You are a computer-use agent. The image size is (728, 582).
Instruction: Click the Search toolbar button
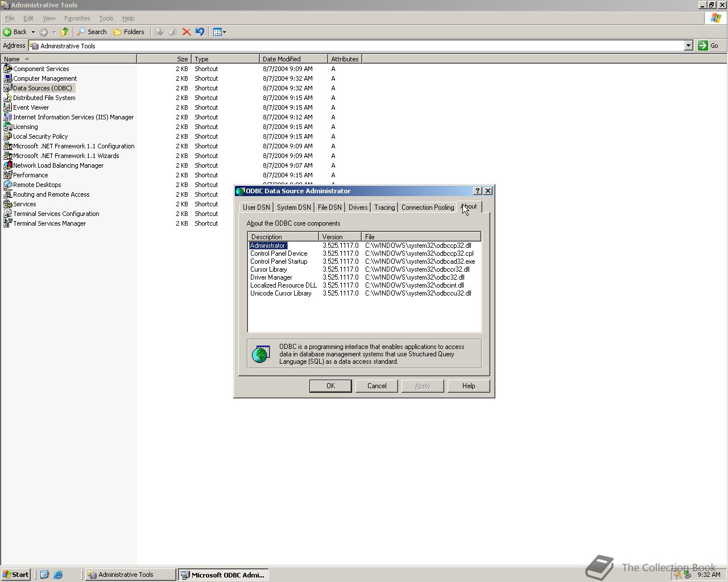click(92, 32)
